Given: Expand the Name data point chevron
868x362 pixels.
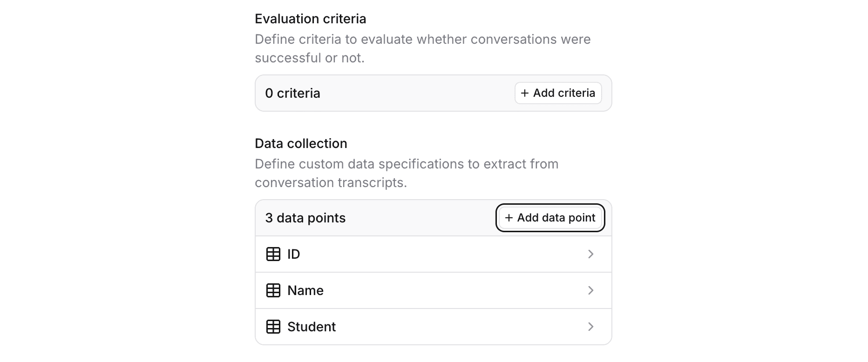Looking at the screenshot, I should pyautogui.click(x=590, y=290).
